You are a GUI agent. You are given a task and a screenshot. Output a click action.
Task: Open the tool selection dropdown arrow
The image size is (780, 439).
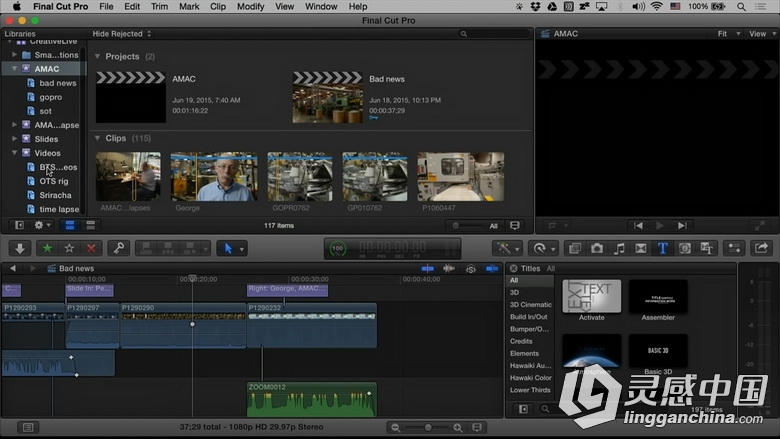pos(242,249)
